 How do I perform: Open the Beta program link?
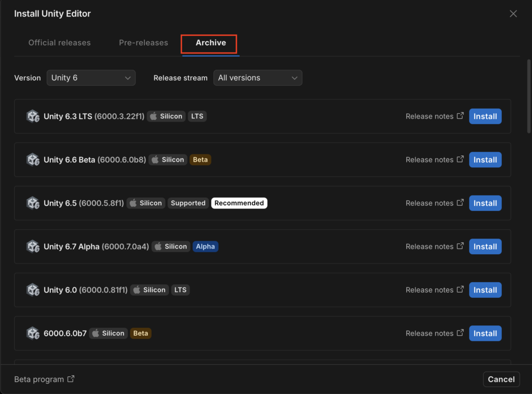click(44, 379)
